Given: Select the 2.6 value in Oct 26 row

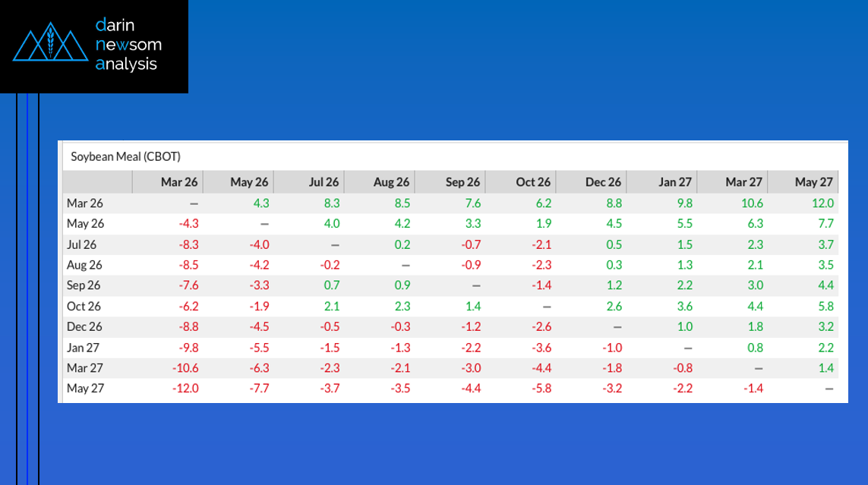Looking at the screenshot, I should (614, 306).
